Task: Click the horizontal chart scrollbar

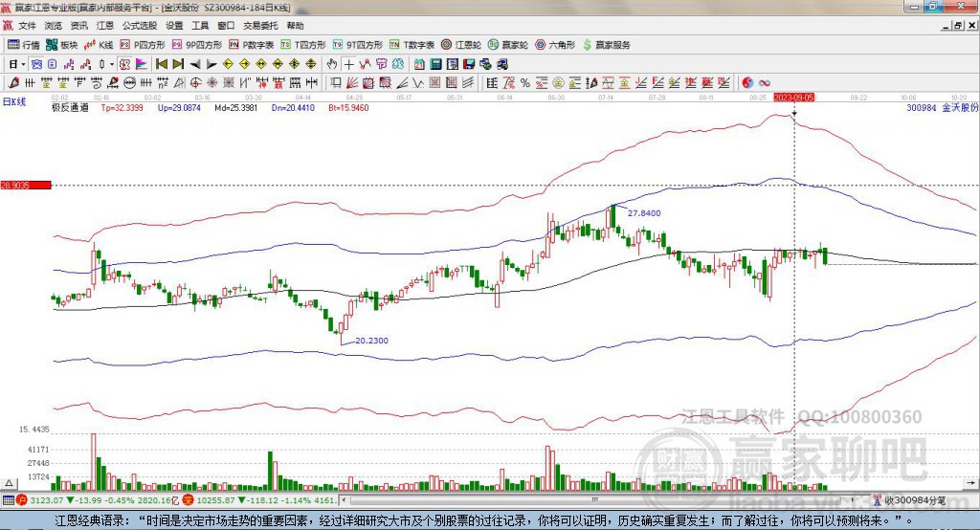Action: 595,500
